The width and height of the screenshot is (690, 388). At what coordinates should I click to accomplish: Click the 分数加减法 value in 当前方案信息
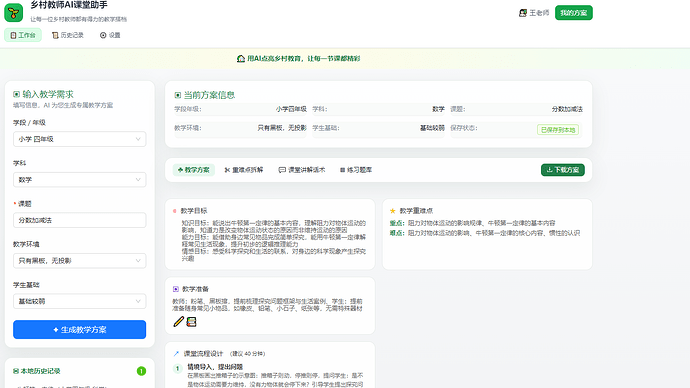(567, 109)
